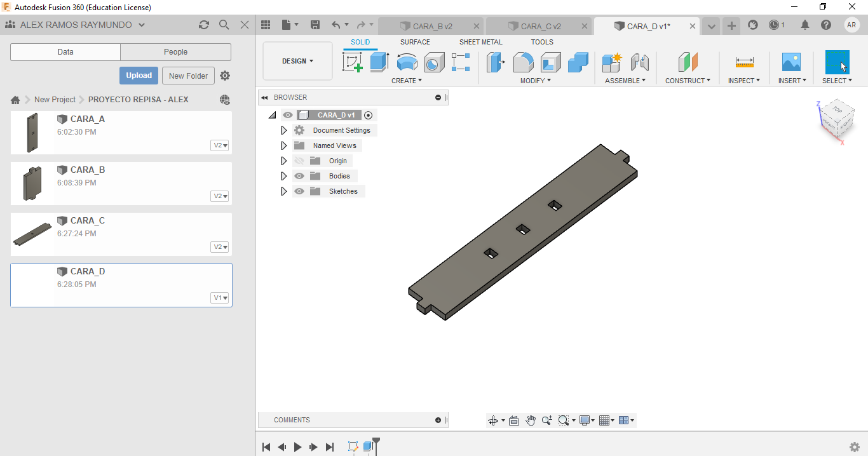The width and height of the screenshot is (868, 456).
Task: Expand the Document Settings node
Action: point(284,130)
